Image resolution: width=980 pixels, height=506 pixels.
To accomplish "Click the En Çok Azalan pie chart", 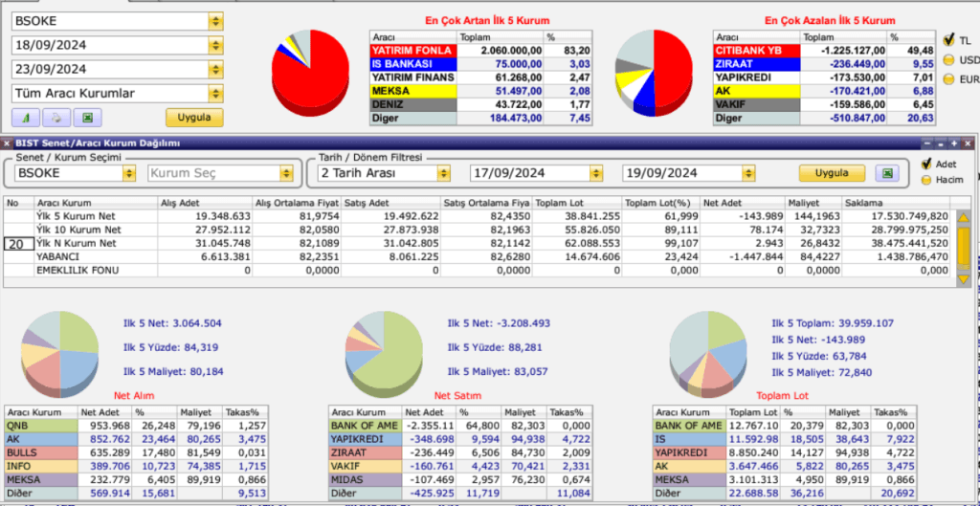I will pos(654,73).
